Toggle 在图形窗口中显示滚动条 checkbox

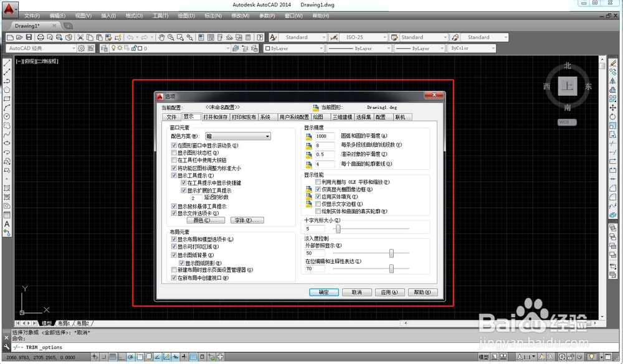point(174,145)
